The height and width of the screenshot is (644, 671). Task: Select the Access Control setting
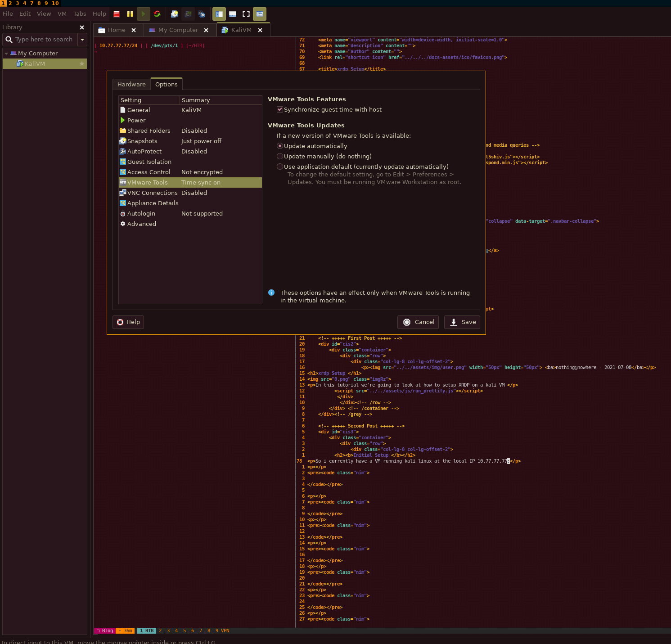[x=190, y=172]
